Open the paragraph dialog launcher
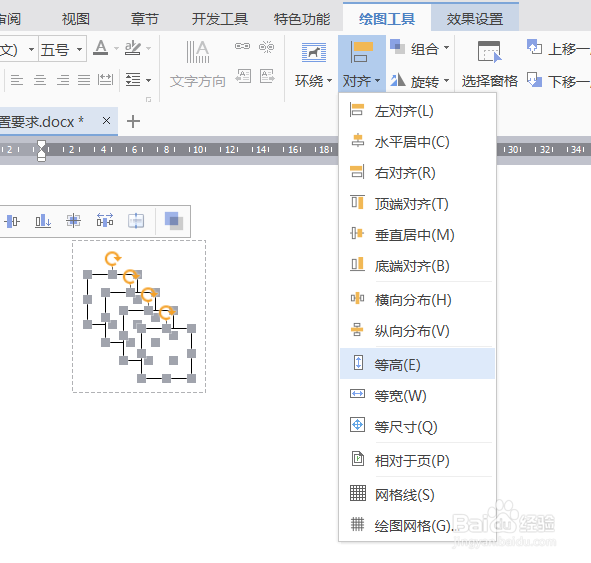Screen dimensions: 591x563 tap(149, 99)
